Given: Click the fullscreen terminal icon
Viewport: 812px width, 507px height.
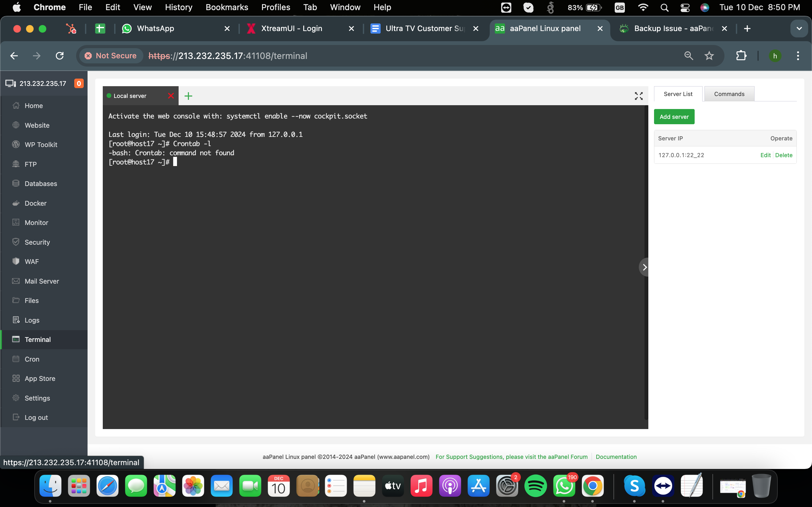Looking at the screenshot, I should click(638, 96).
